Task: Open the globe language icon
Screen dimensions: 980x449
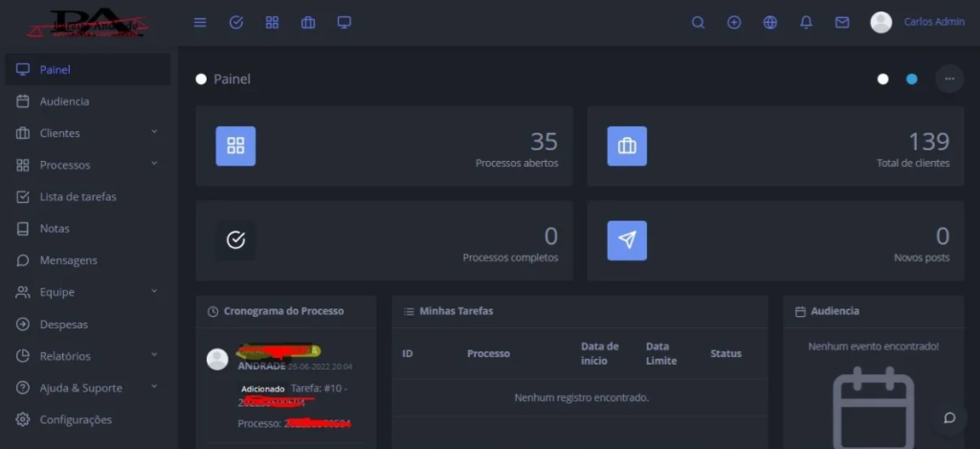Action: click(x=769, y=22)
